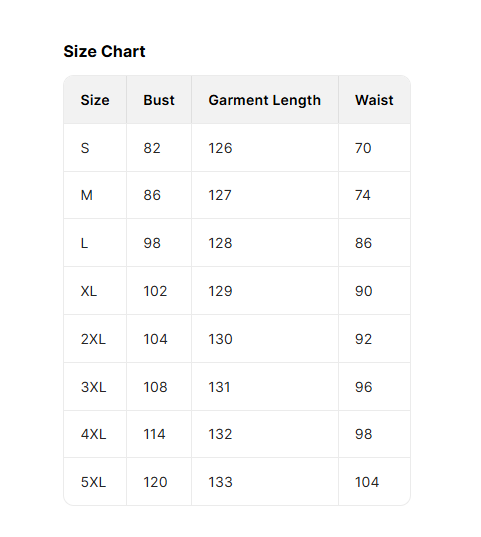Click the L size row label

tap(84, 243)
